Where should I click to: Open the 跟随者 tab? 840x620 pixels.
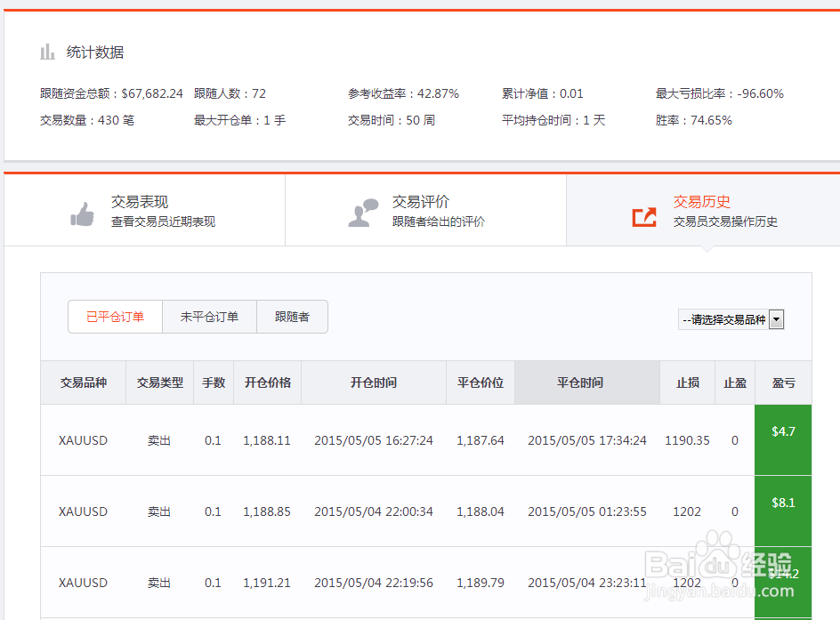[x=292, y=316]
